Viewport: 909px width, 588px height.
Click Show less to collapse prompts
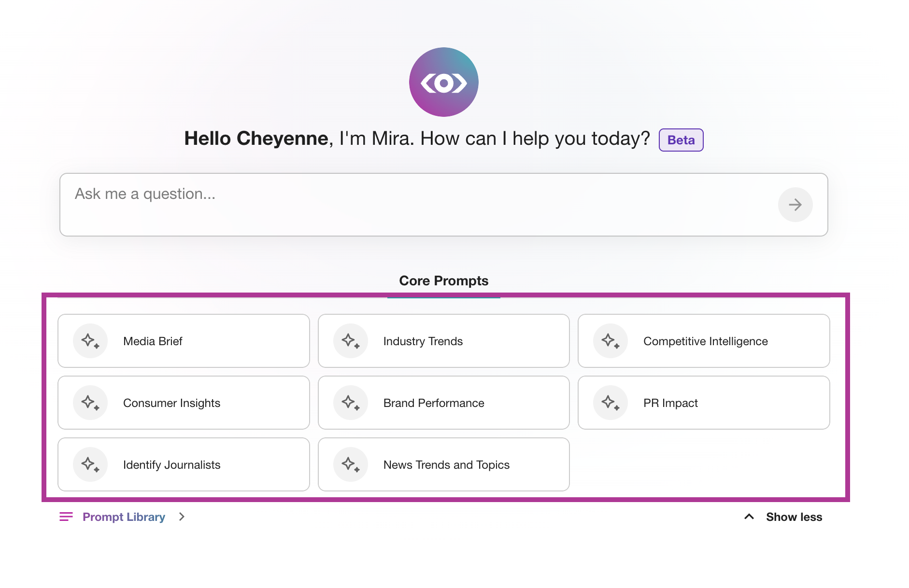(x=794, y=517)
